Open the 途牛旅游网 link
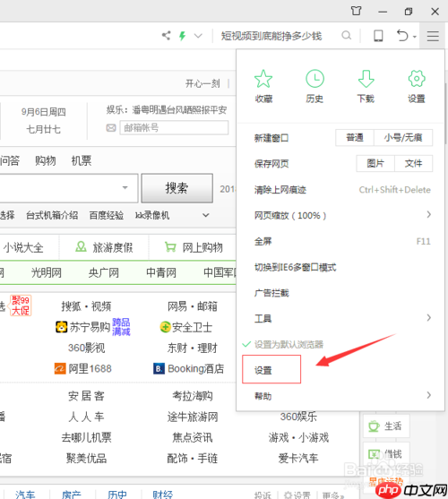The width and height of the screenshot is (448, 499). (193, 417)
